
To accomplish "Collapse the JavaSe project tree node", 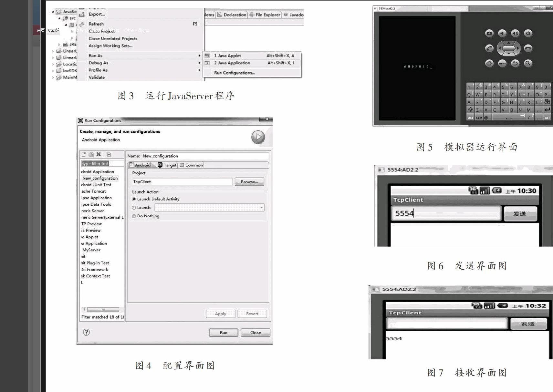I will tap(53, 12).
